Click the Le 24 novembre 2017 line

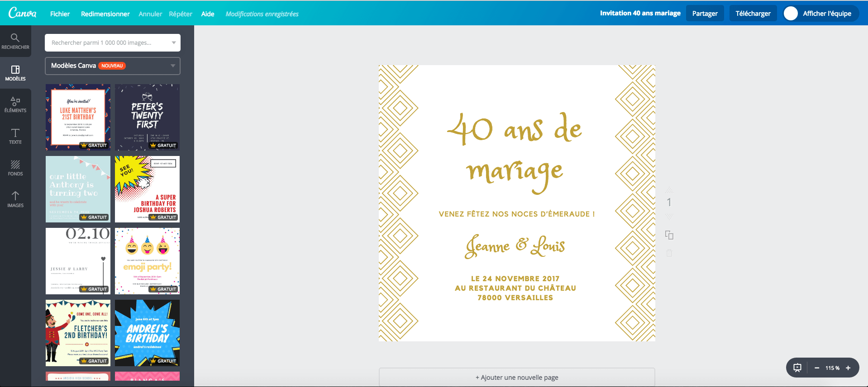click(x=515, y=278)
